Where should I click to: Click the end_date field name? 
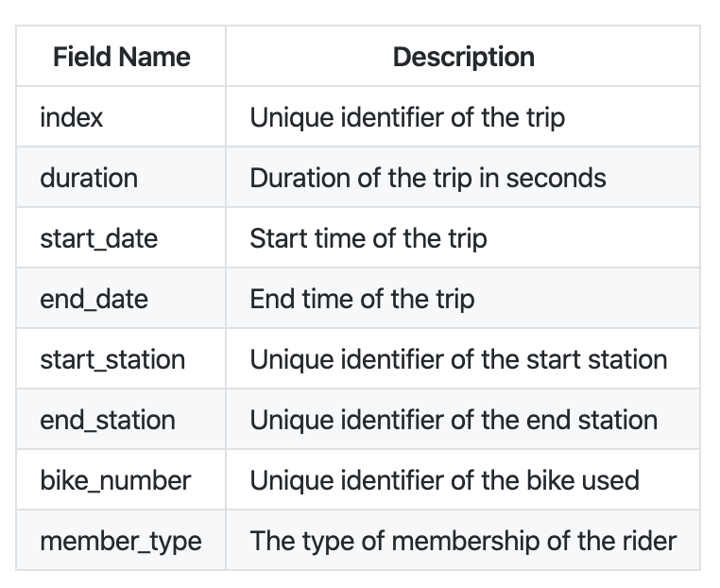coord(94,299)
